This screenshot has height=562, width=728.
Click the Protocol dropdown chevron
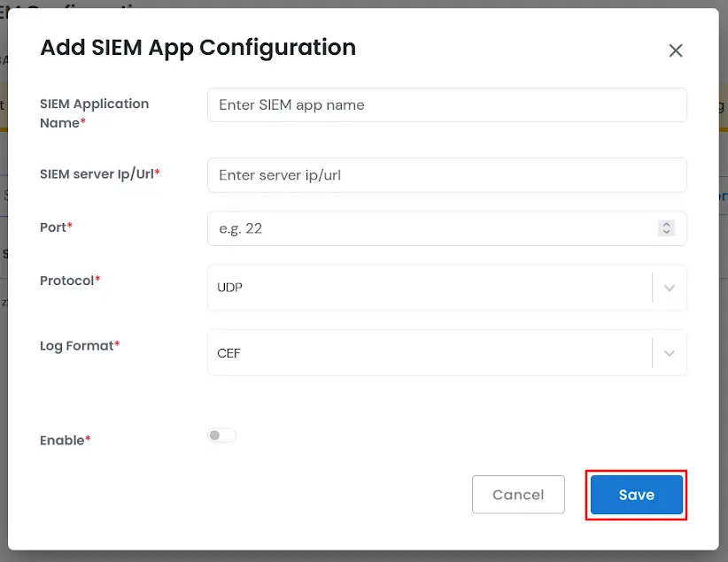(670, 288)
